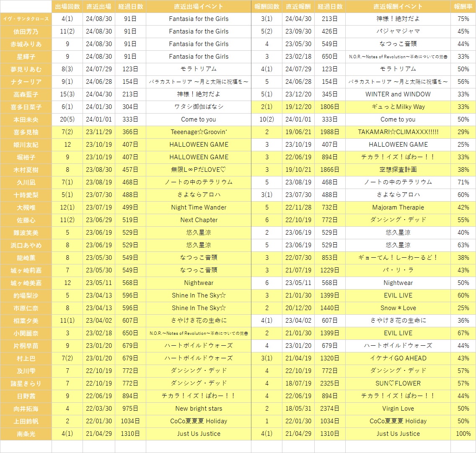Click the 75% reward rate cell
Image resolution: width=476 pixels, height=453 pixels.
click(x=463, y=19)
